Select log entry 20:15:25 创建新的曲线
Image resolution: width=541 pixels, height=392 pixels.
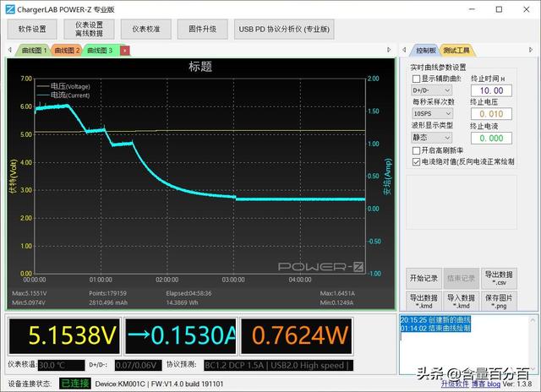(435, 320)
